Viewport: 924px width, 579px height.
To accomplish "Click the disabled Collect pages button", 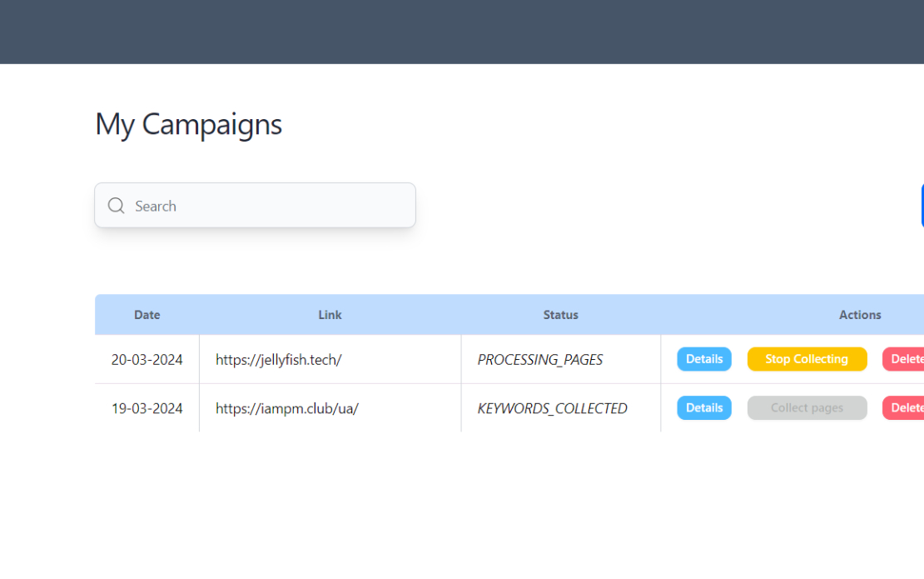I will 807,407.
